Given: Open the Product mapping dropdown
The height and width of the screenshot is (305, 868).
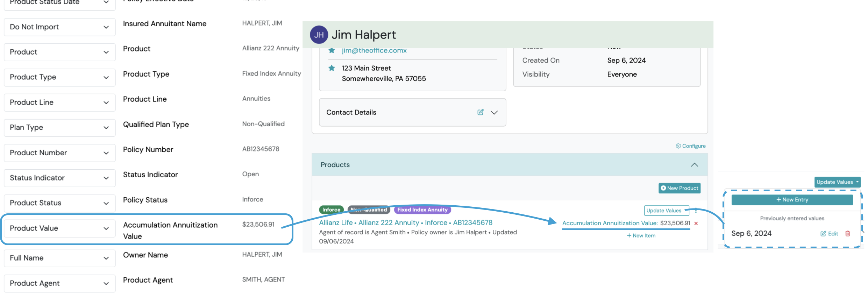Looking at the screenshot, I should pos(59,52).
